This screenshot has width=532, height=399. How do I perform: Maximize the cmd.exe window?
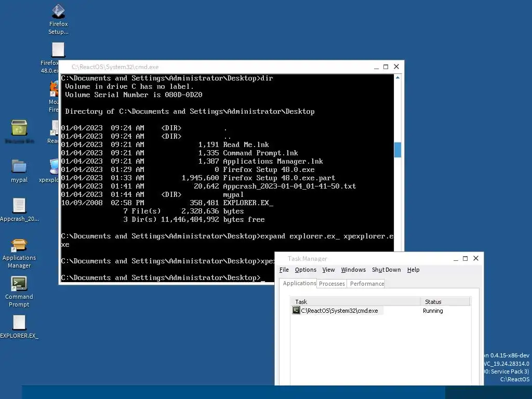point(386,67)
